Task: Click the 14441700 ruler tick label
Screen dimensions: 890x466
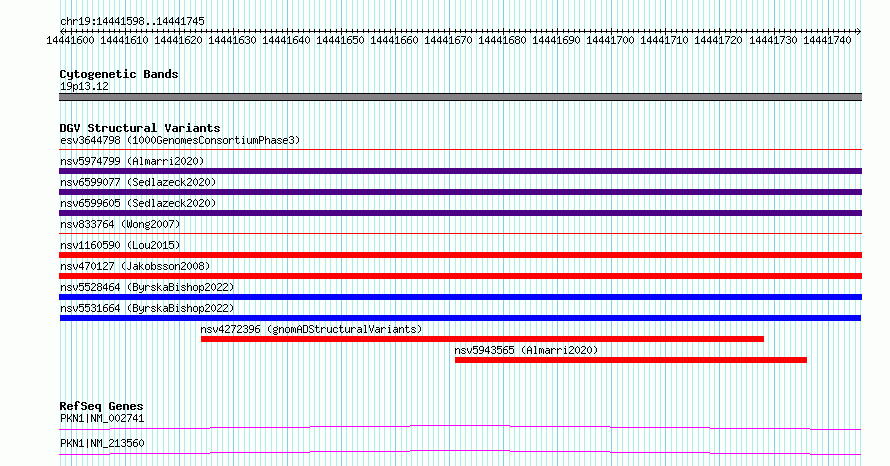Action: (610, 41)
